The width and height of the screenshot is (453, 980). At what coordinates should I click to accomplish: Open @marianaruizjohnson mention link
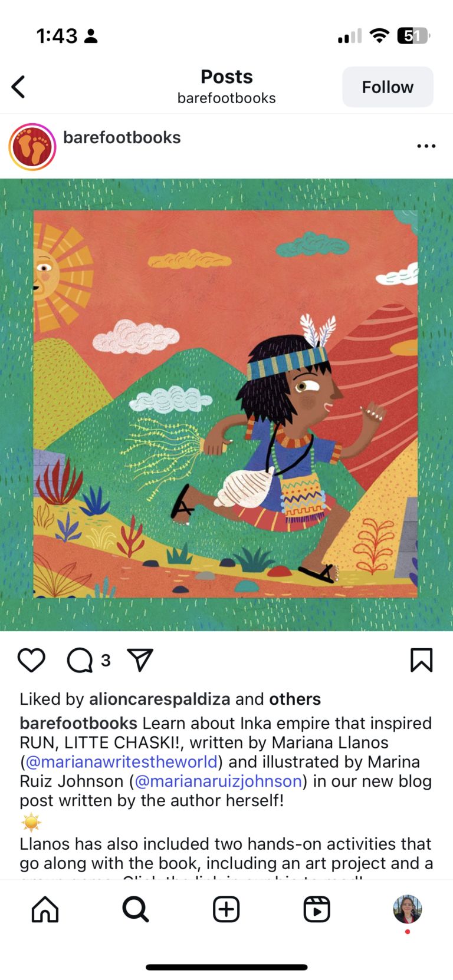[x=218, y=781]
